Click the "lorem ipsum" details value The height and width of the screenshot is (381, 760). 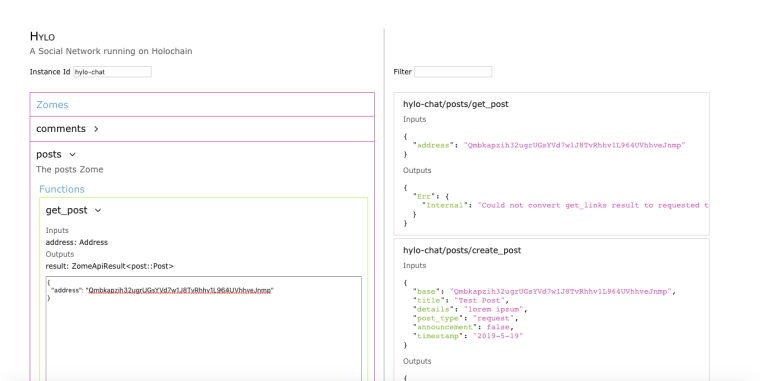coord(493,309)
